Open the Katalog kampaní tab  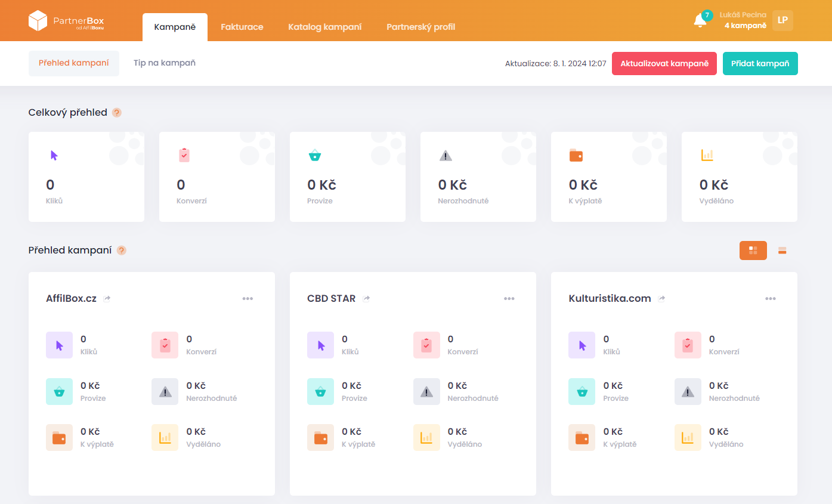324,27
